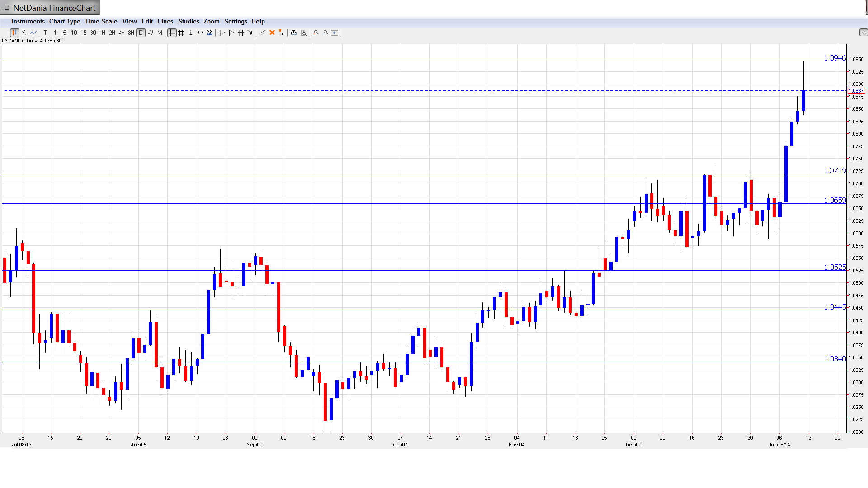This screenshot has height=488, width=868.
Task: Switch to OHLC bar chart icon
Action: 24,33
